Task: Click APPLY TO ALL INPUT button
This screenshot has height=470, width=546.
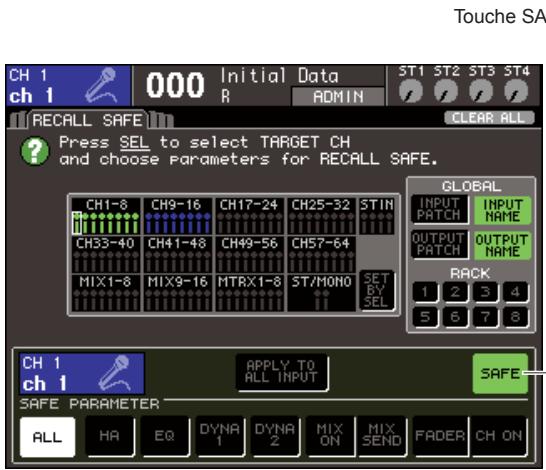Action: click(x=282, y=372)
